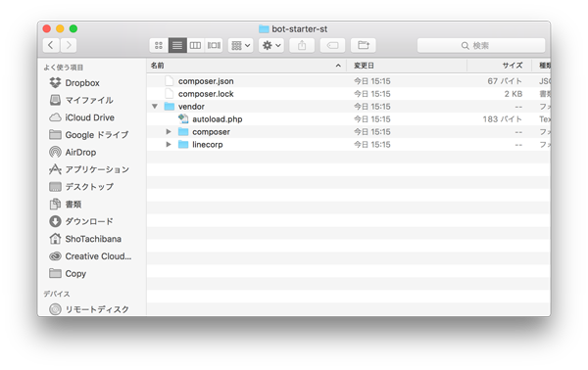Click the share button in toolbar
Viewport: 588px width, 370px height.
(302, 45)
